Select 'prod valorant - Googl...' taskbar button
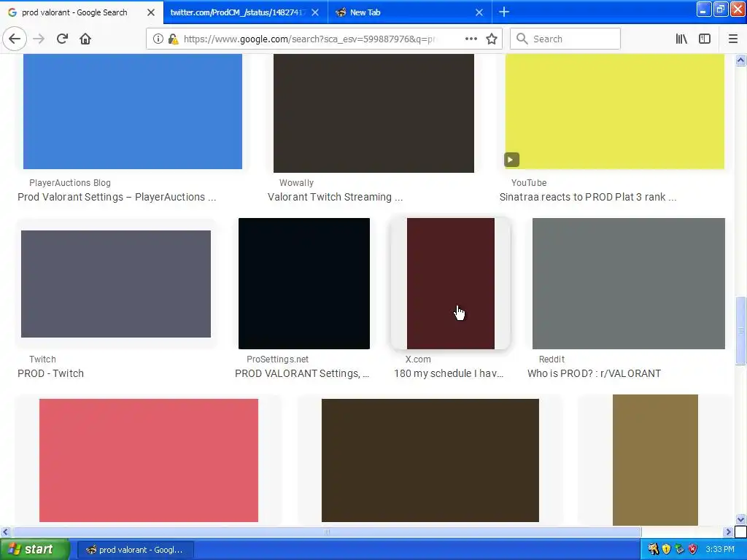The image size is (747, 560). tap(135, 550)
